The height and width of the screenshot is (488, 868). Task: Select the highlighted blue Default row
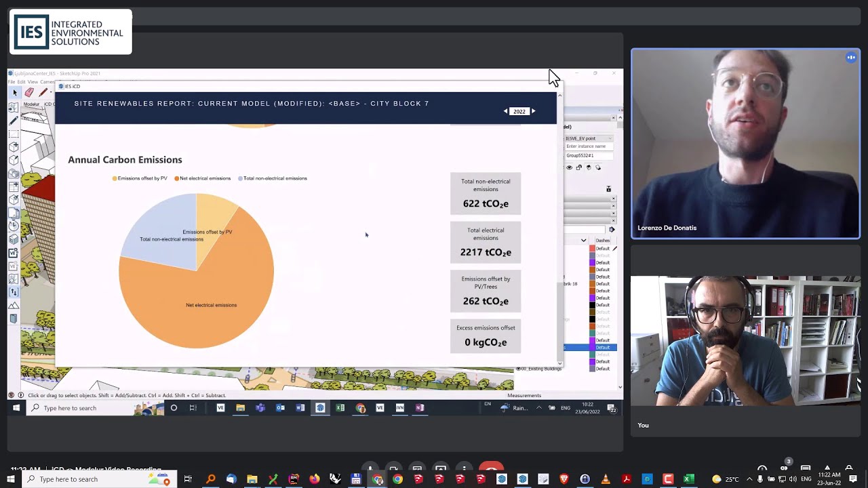(x=591, y=347)
